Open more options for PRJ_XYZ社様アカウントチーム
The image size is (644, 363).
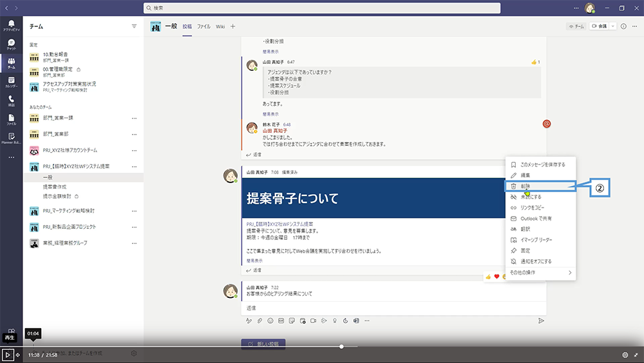pyautogui.click(x=134, y=150)
